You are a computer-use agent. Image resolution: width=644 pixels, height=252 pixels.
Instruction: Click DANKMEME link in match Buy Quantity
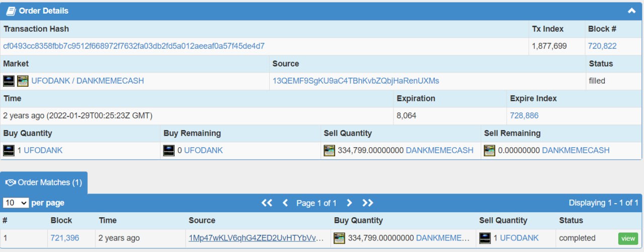(443, 238)
